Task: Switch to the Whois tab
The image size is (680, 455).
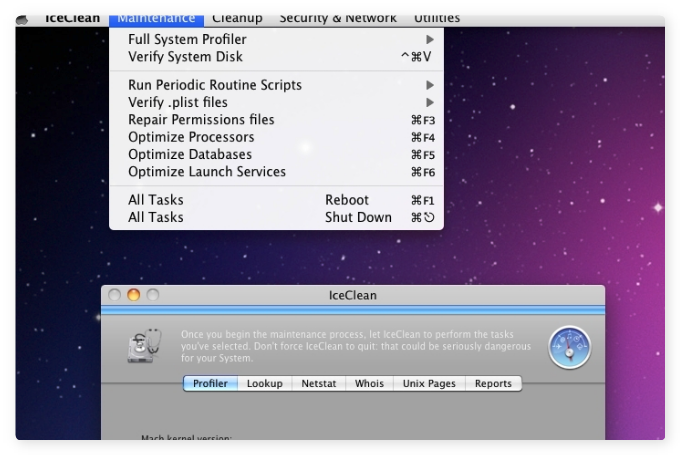Action: (x=369, y=383)
